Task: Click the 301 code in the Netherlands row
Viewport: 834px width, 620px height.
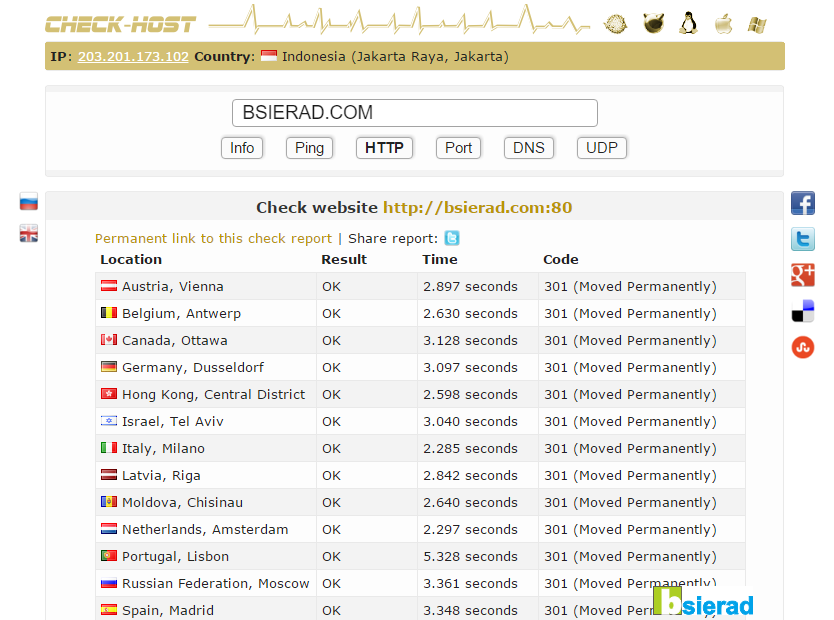Action: click(x=630, y=530)
